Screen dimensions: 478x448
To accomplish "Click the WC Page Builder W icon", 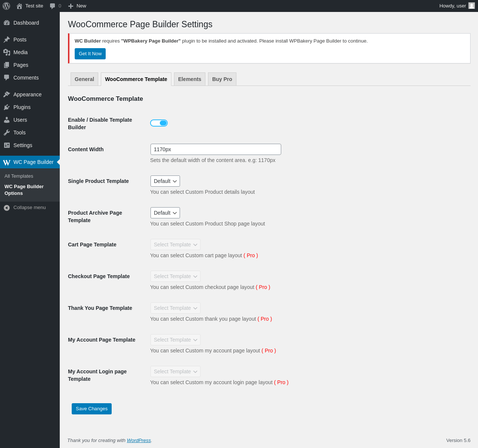I will (7, 162).
